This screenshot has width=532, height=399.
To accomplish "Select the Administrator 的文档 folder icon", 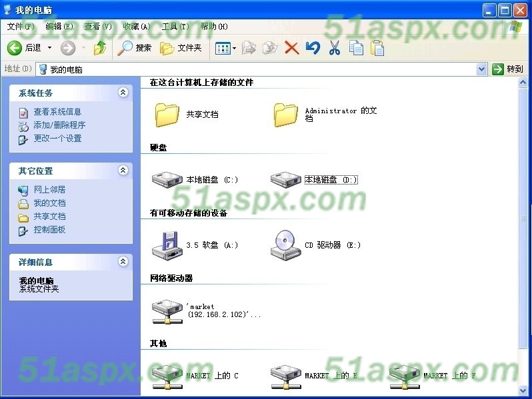I will 286,115.
